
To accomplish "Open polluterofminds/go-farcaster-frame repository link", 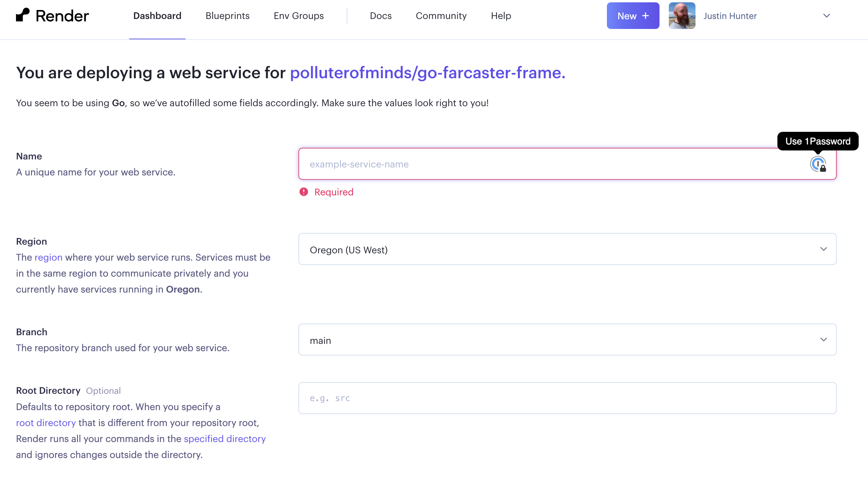I will point(428,73).
